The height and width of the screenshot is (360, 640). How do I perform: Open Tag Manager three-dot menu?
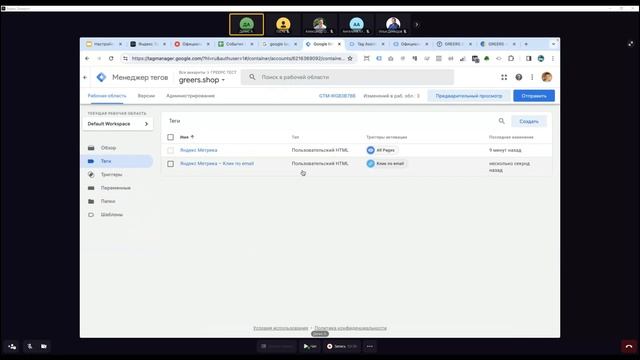point(532,77)
